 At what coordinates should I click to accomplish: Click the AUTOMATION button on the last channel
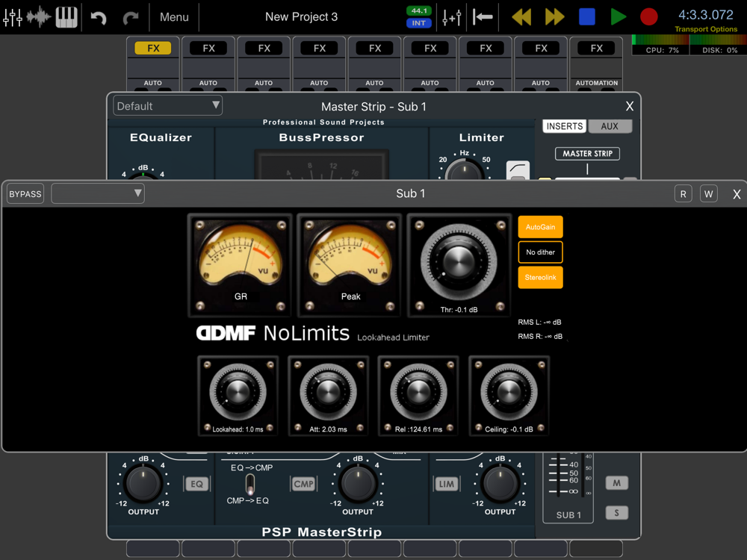coord(596,83)
